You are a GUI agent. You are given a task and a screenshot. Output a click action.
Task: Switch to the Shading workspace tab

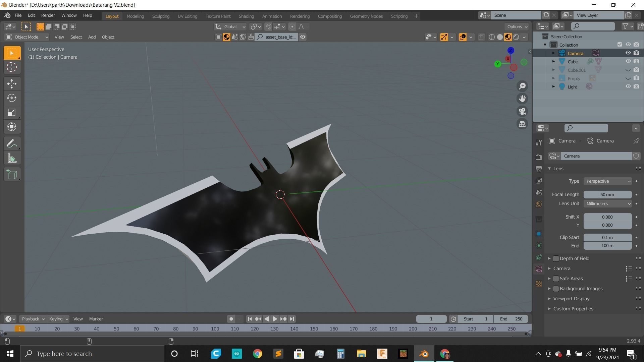click(x=246, y=16)
